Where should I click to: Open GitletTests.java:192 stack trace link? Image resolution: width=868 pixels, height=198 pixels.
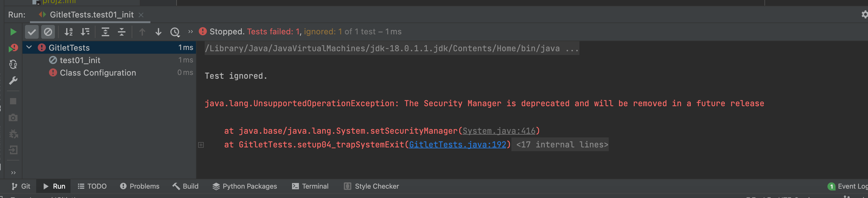coord(457,145)
